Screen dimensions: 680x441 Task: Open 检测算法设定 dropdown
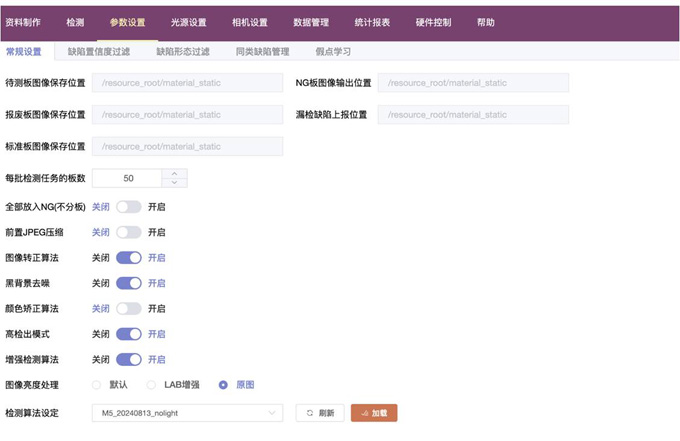point(188,412)
